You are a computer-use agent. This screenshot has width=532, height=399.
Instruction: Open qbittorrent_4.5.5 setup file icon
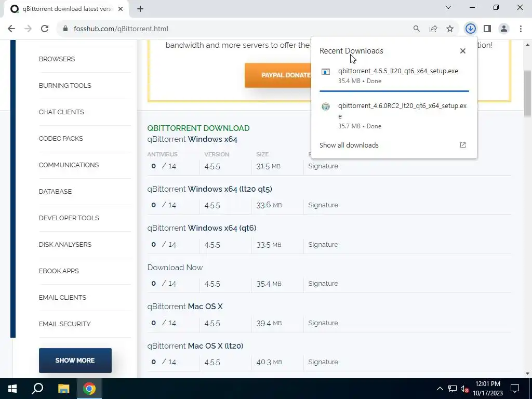tap(326, 72)
